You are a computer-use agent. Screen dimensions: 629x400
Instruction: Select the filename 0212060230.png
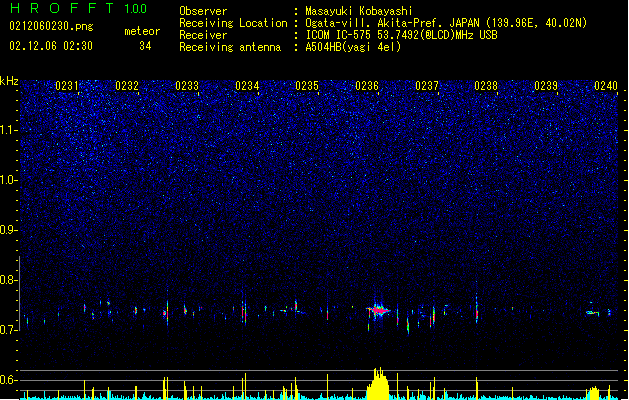(51, 26)
